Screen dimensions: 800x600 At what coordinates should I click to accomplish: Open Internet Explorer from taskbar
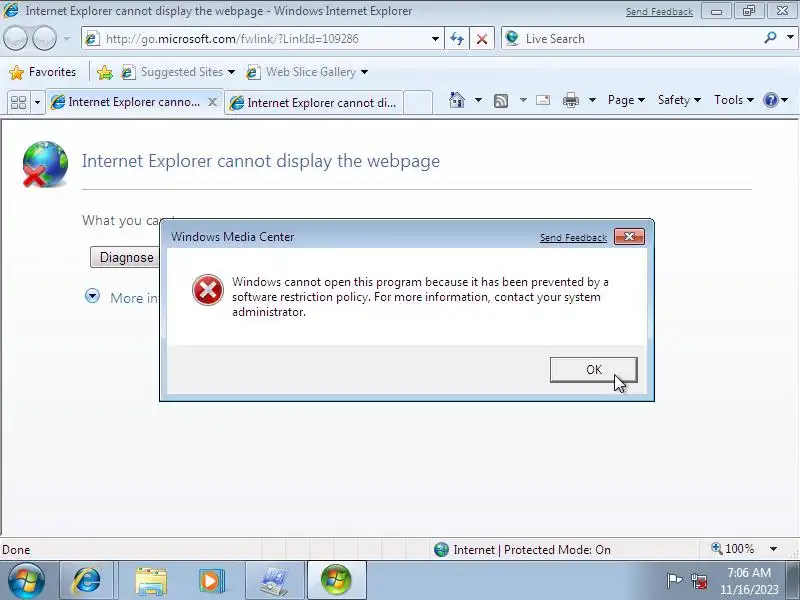[x=87, y=581]
